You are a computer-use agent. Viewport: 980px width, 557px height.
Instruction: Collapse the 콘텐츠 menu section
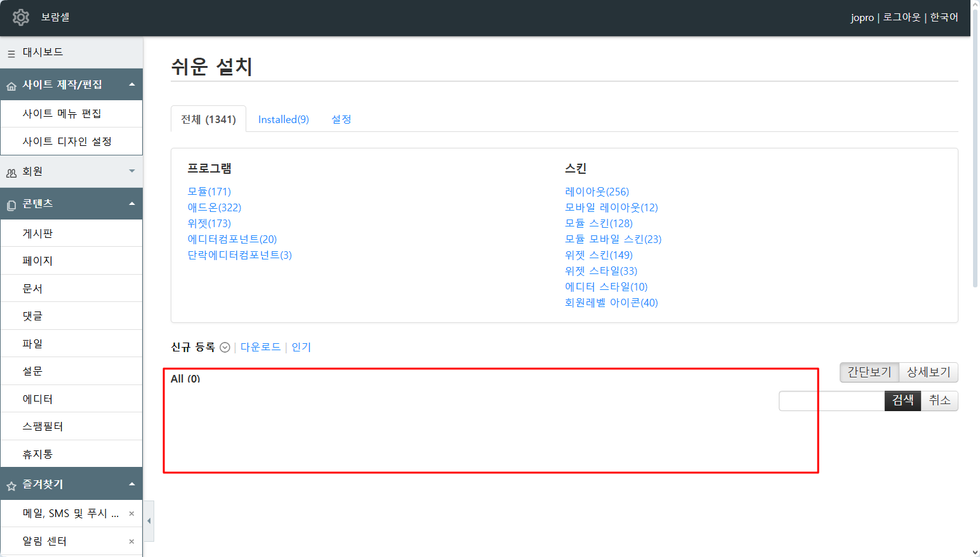click(131, 204)
